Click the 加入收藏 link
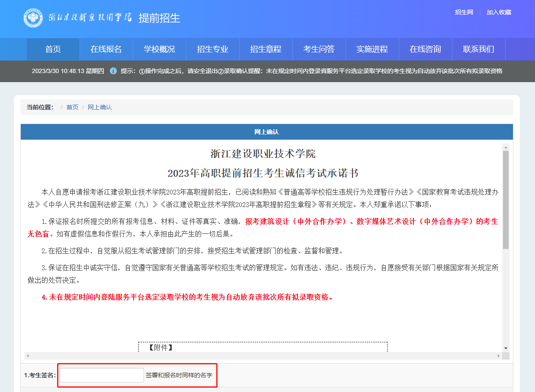The image size is (535, 392). point(499,12)
